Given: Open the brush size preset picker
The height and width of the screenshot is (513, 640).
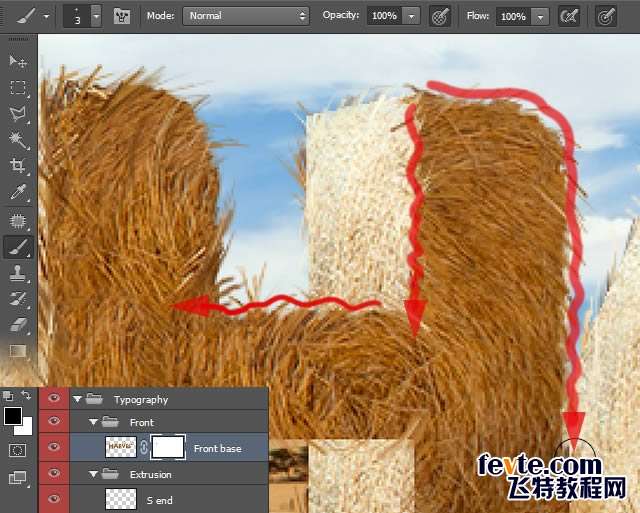Looking at the screenshot, I should (x=96, y=16).
